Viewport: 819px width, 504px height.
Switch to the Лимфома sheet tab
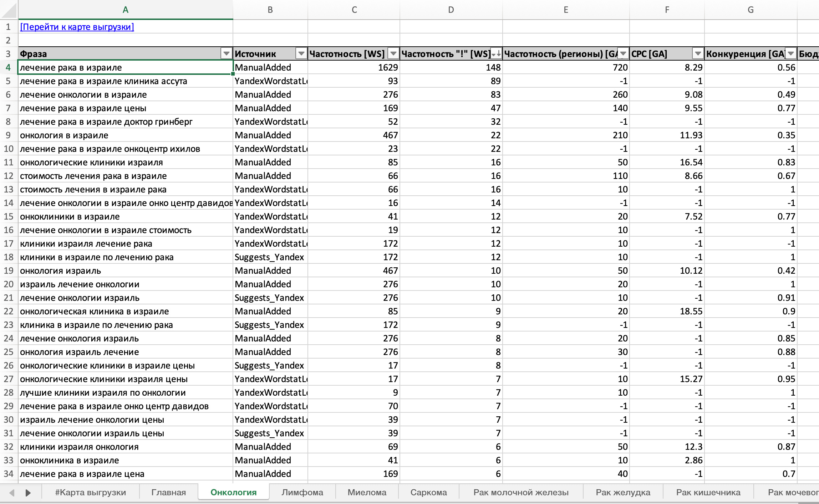tap(302, 492)
